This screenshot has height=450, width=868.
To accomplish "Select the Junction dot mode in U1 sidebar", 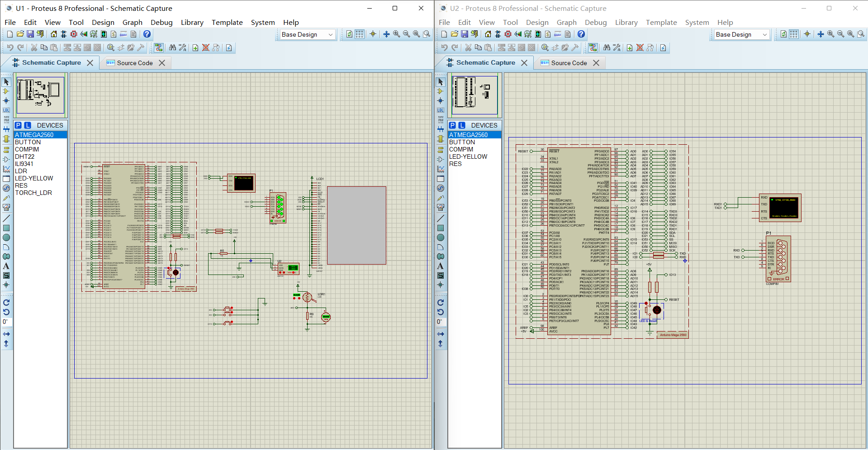I will 6,101.
